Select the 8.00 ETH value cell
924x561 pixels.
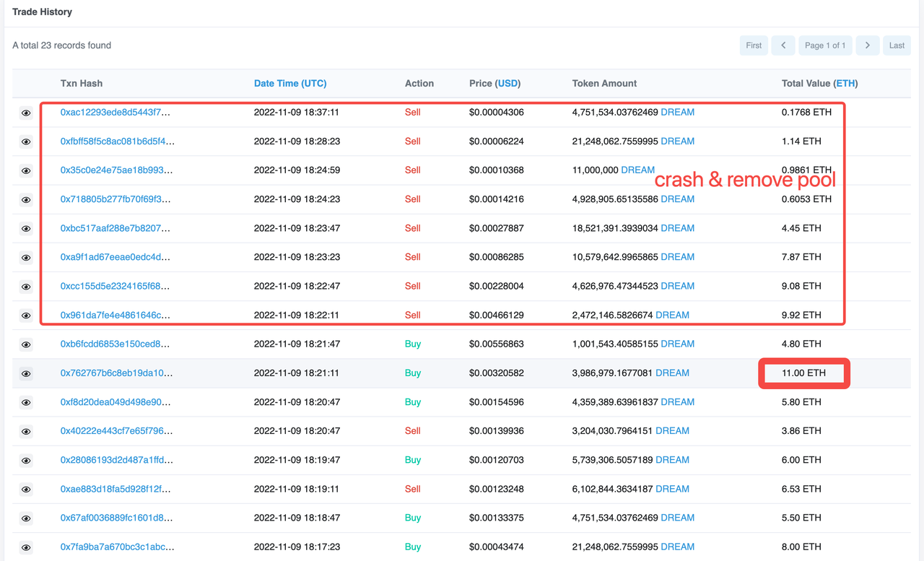click(x=801, y=547)
